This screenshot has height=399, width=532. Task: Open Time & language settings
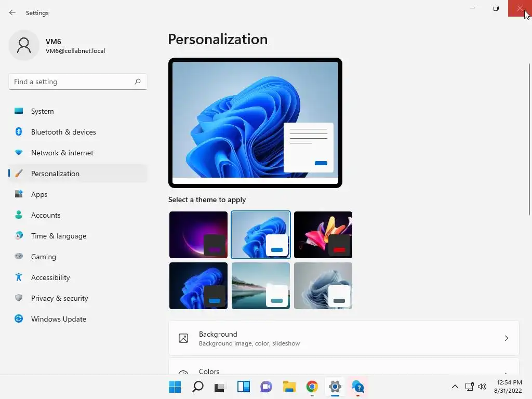click(x=78, y=236)
